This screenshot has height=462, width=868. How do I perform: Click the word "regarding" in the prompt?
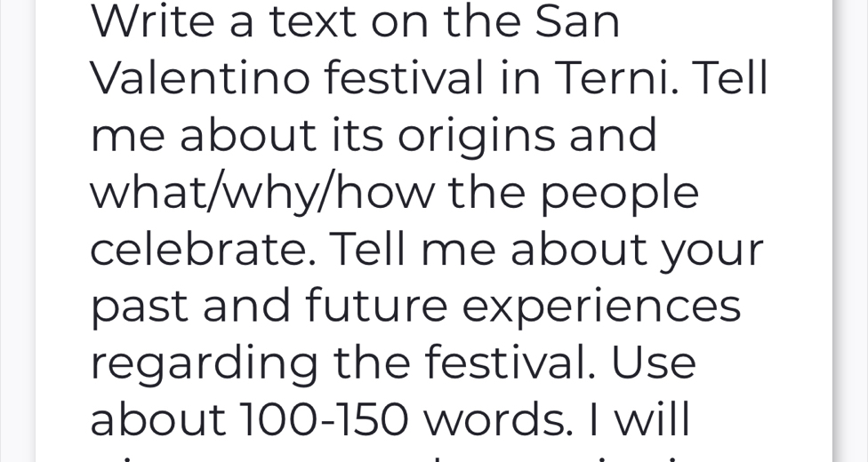(x=204, y=363)
